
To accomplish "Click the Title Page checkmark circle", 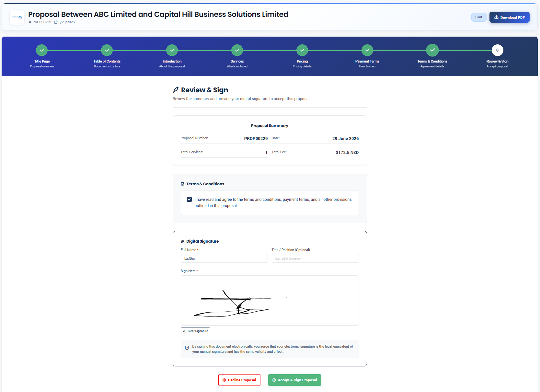I will click(42, 50).
